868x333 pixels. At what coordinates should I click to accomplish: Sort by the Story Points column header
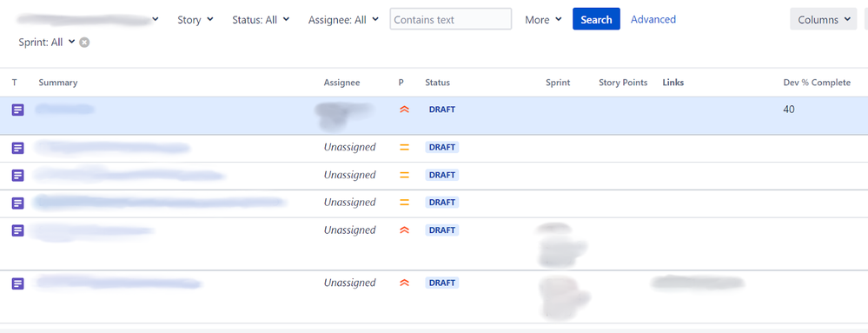[x=623, y=83]
